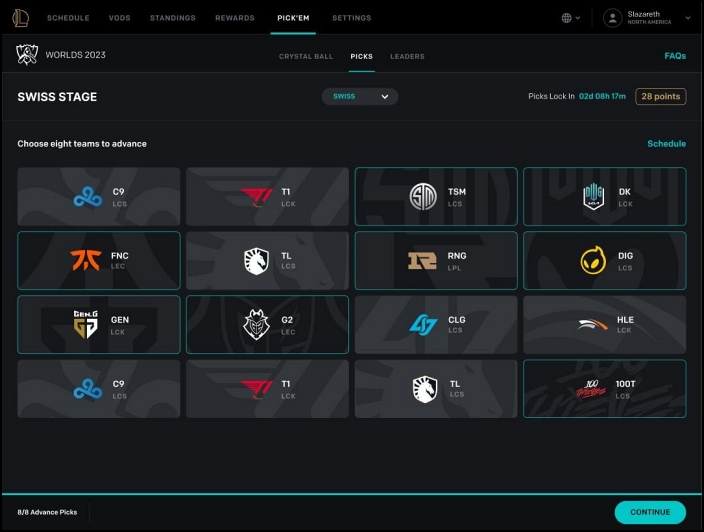Toggle the Fnatic FNC team pick
Image resolution: width=704 pixels, height=532 pixels.
click(x=98, y=261)
